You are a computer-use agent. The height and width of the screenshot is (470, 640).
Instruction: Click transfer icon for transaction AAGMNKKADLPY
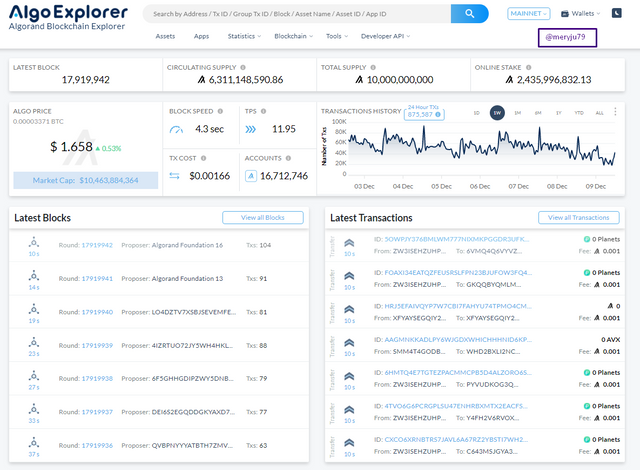[349, 343]
